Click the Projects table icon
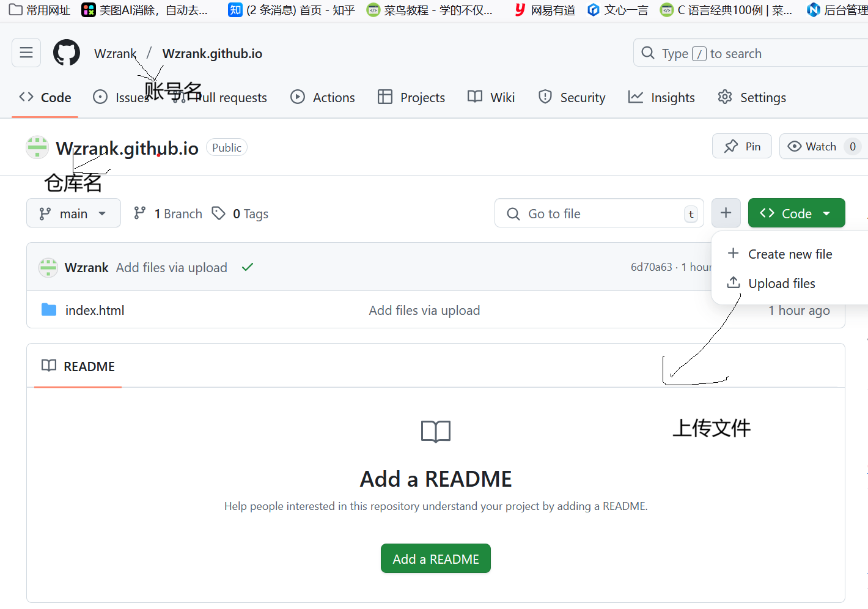 click(x=385, y=97)
